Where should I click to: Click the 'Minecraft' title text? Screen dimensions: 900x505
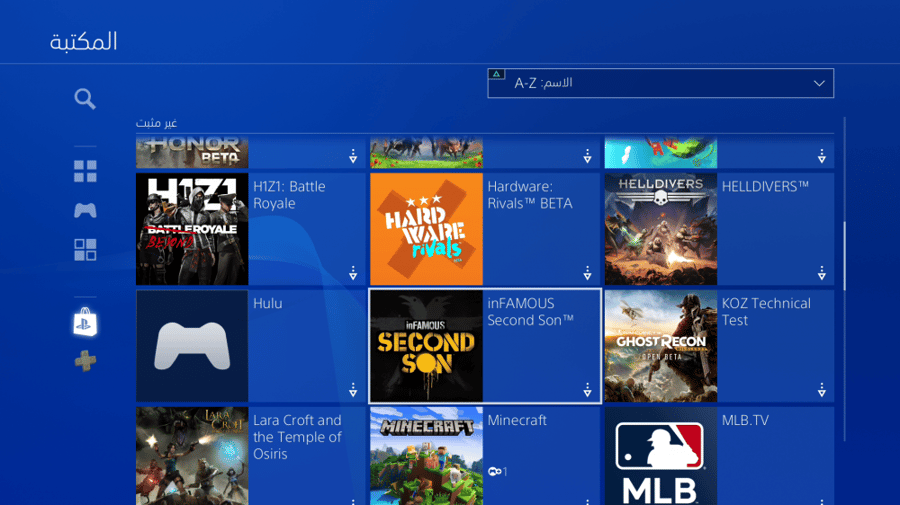517,420
